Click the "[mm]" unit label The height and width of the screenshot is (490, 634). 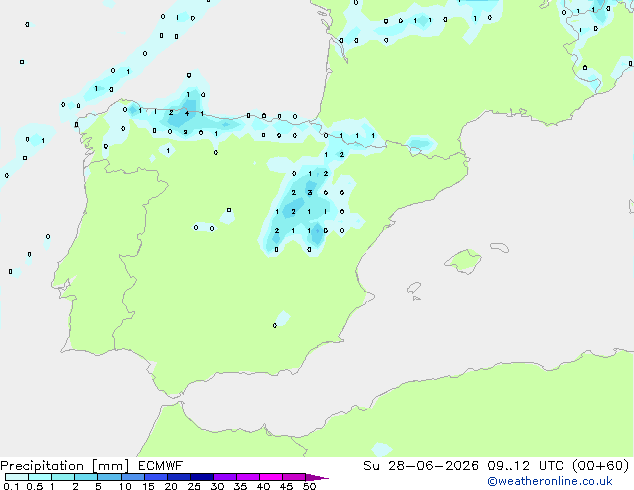pyautogui.click(x=110, y=466)
